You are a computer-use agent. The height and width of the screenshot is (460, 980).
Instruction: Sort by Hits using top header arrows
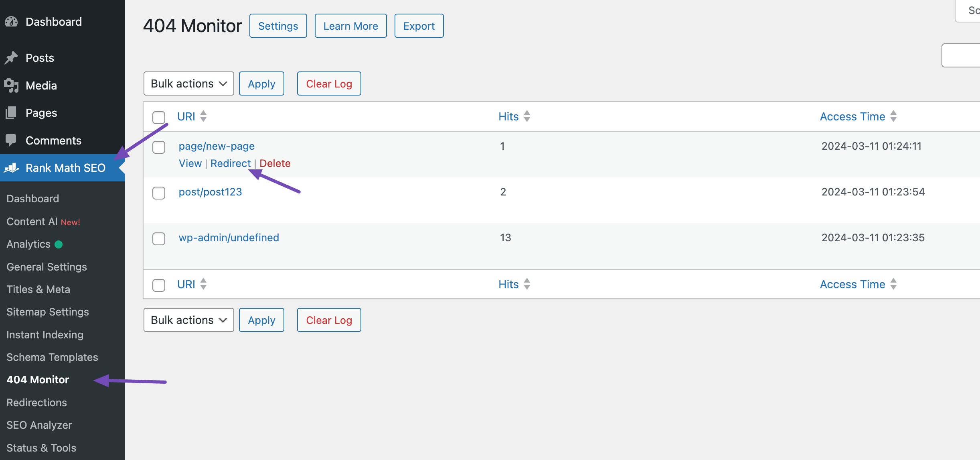point(527,116)
